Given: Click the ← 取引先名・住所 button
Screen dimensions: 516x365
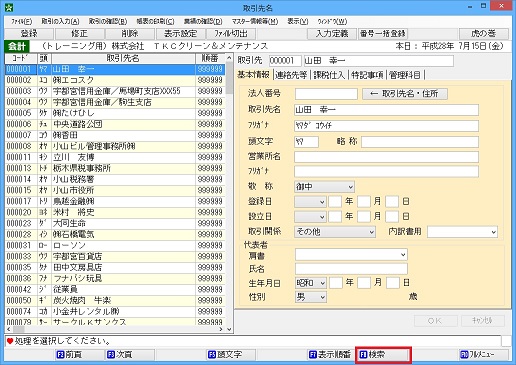Looking at the screenshot, I should (405, 94).
